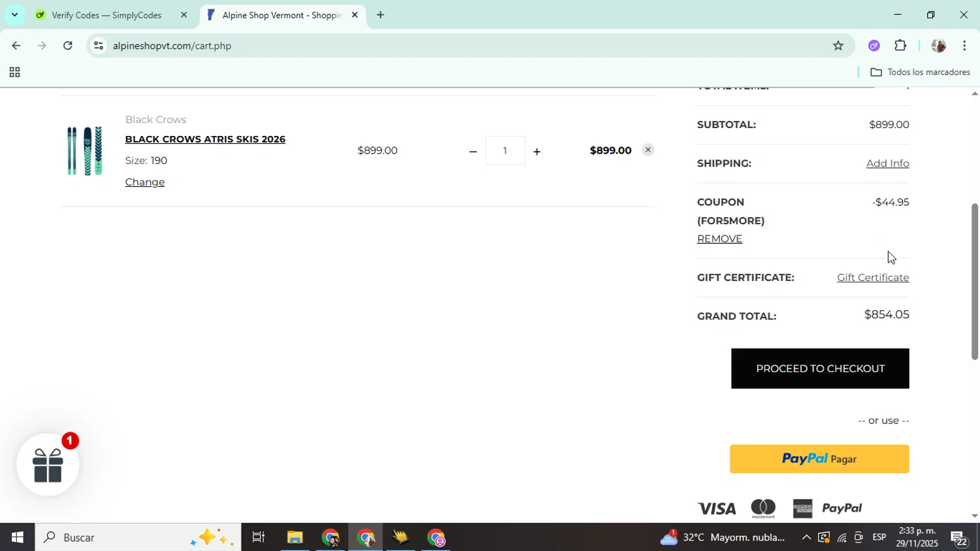
Task: Open the skis product thumbnail
Action: pos(85,150)
